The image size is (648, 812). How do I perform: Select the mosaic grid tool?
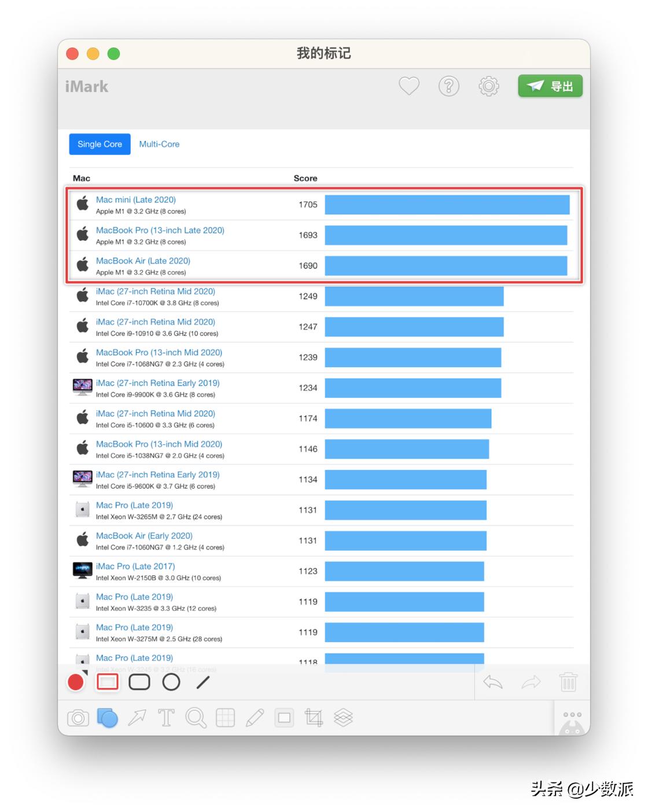tap(225, 718)
